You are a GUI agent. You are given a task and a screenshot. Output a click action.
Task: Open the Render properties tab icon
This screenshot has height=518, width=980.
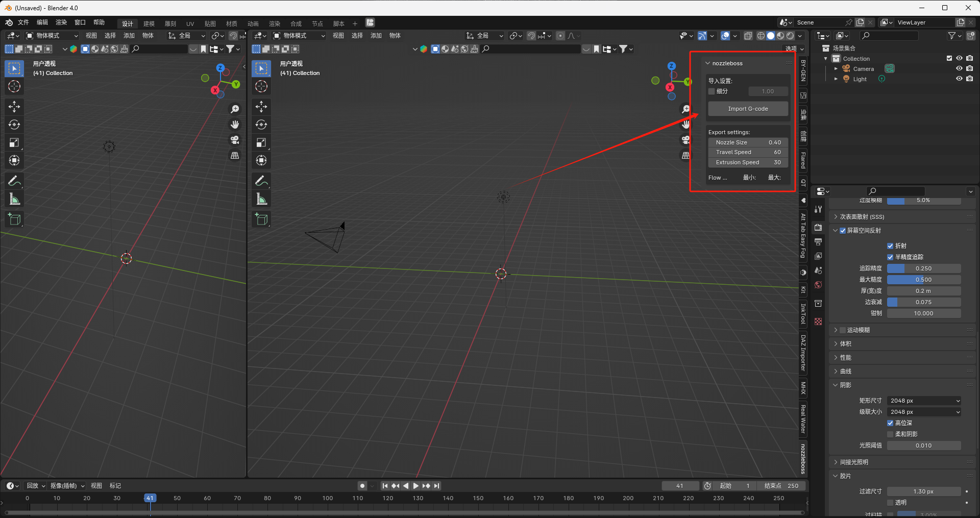[x=818, y=227]
